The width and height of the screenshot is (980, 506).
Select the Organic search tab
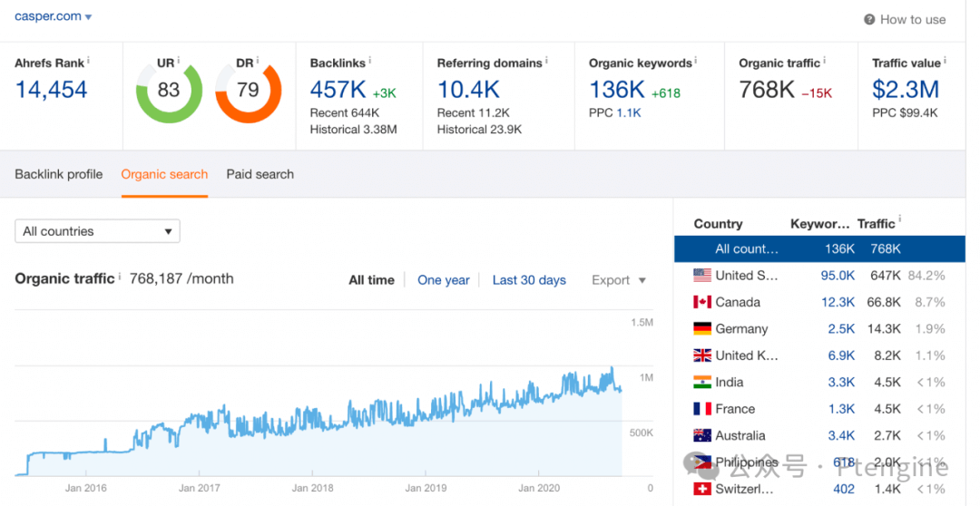coord(164,174)
